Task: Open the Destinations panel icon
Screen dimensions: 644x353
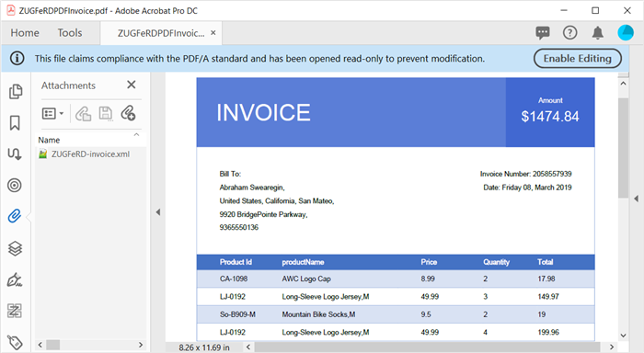Action: coord(15,154)
